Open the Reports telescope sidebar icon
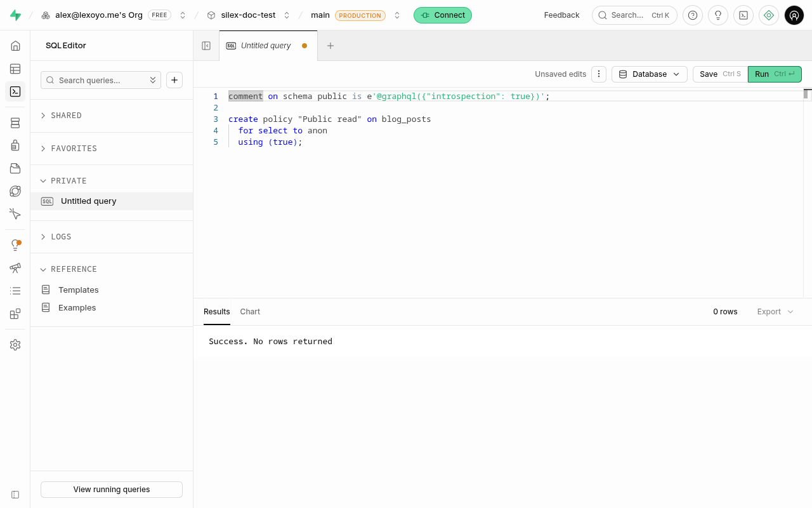Viewport: 812px width, 508px height. 15,268
